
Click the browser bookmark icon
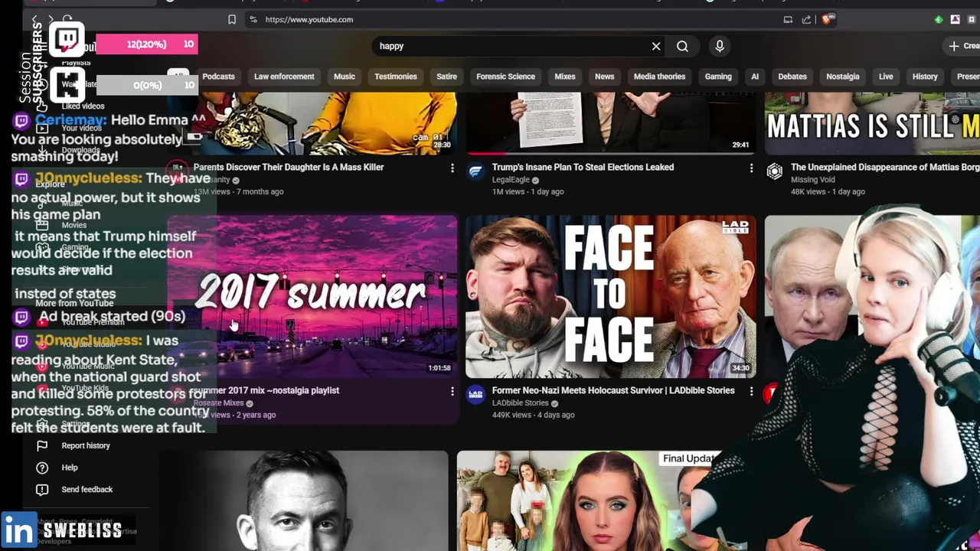(232, 20)
